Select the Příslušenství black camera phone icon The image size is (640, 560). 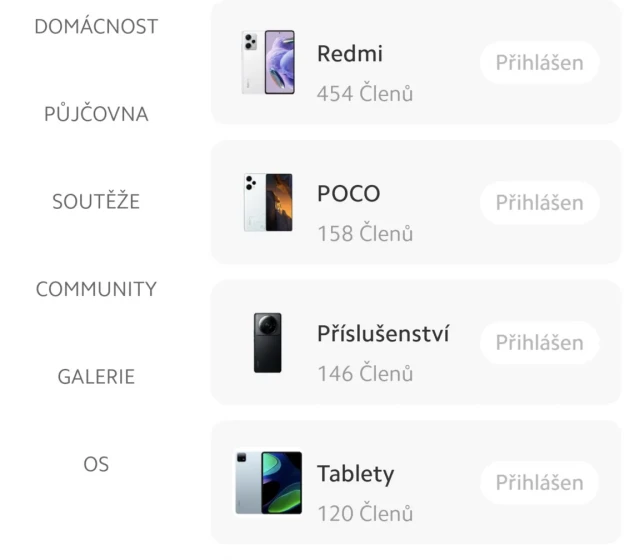[268, 342]
